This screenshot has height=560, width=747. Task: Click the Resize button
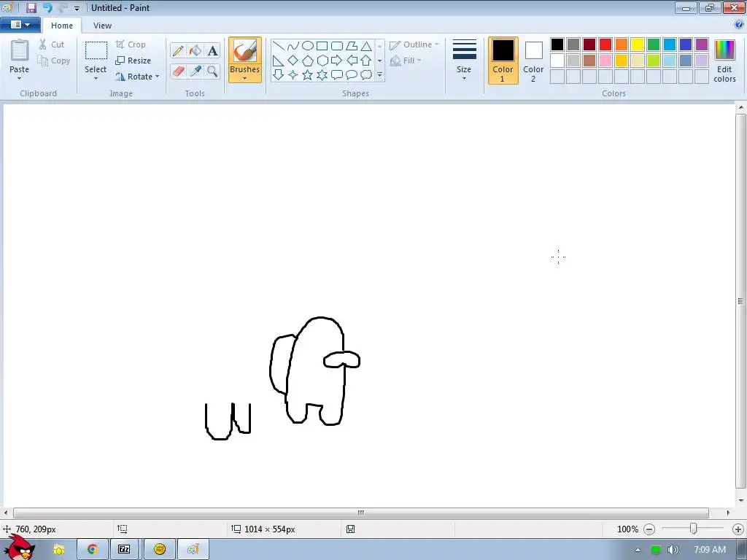tap(133, 61)
